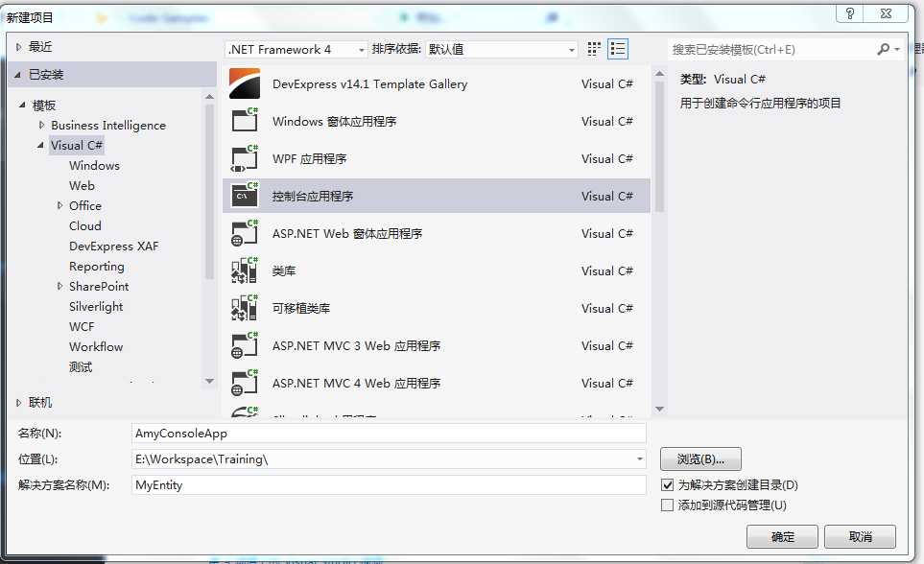Select the Web tree item
The width and height of the screenshot is (924, 564).
coord(82,186)
